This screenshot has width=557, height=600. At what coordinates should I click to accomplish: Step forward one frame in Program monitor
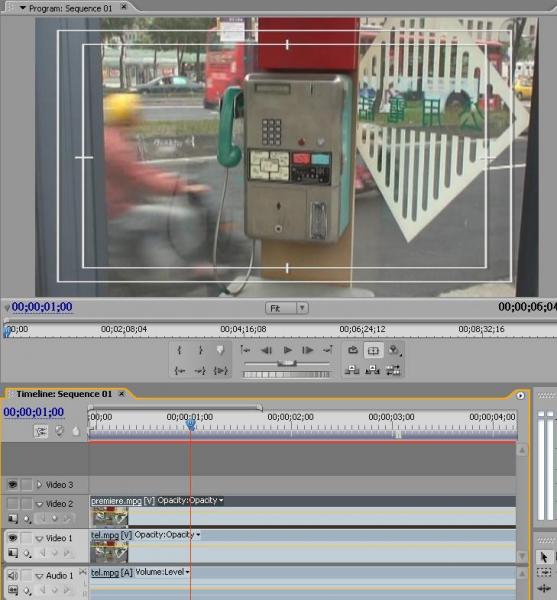click(x=308, y=350)
